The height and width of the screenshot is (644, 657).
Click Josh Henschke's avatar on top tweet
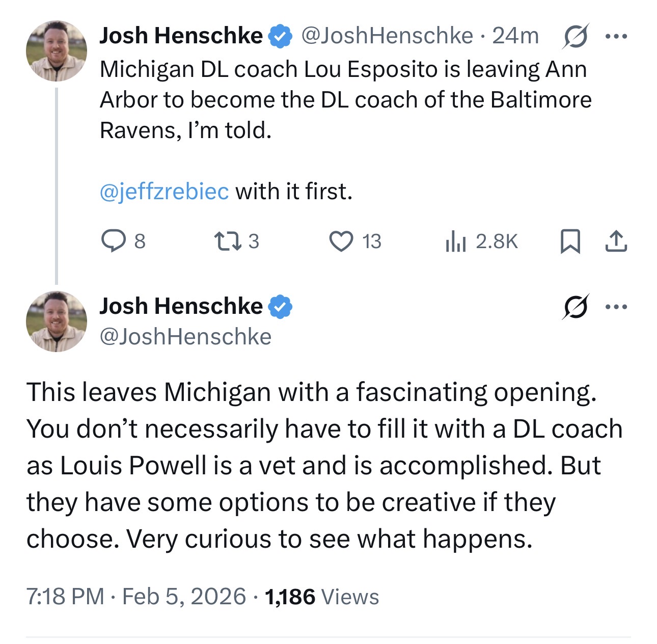(56, 51)
